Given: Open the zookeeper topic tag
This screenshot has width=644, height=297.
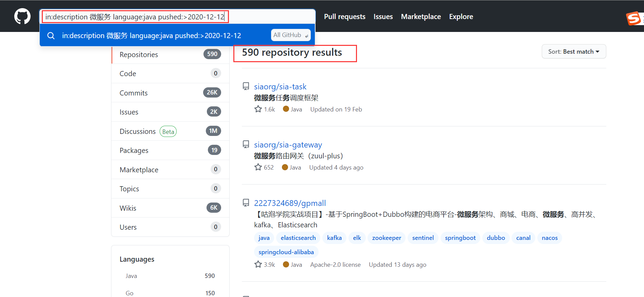Looking at the screenshot, I should tap(387, 238).
